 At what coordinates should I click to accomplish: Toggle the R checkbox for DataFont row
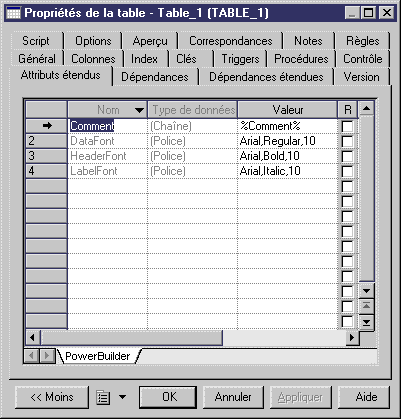347,141
